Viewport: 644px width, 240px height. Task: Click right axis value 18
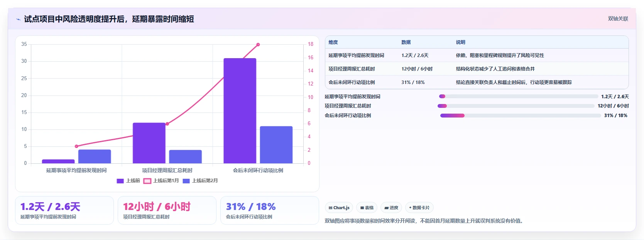click(310, 44)
